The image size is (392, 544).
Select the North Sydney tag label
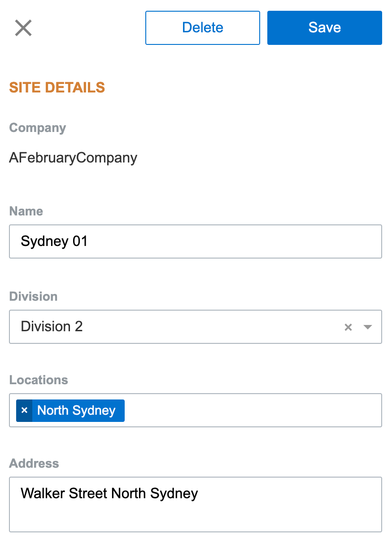(77, 410)
